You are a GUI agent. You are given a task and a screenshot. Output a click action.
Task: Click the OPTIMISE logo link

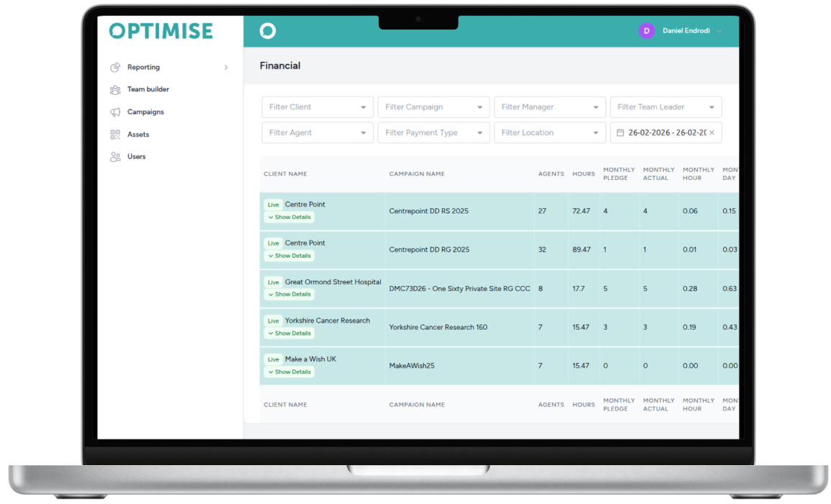click(x=161, y=31)
